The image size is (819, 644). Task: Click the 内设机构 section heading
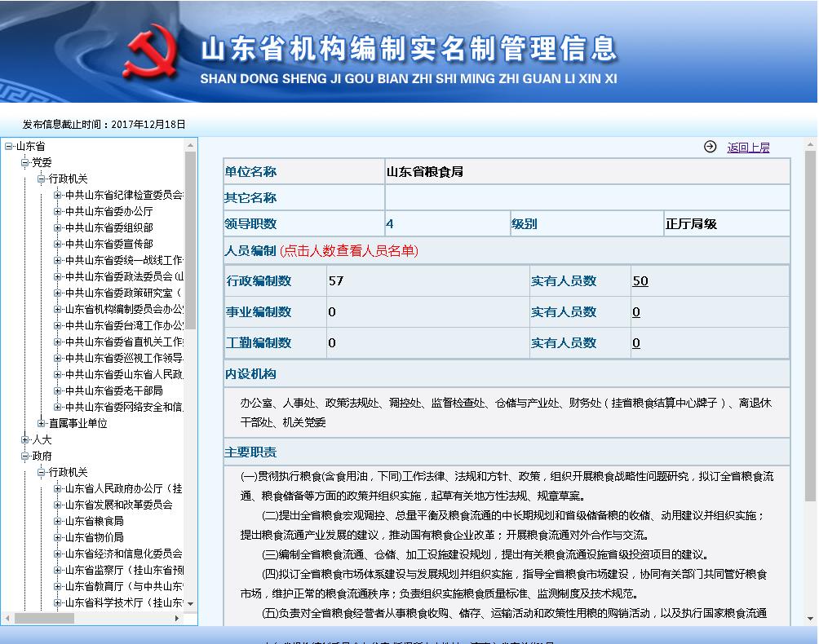[250, 373]
